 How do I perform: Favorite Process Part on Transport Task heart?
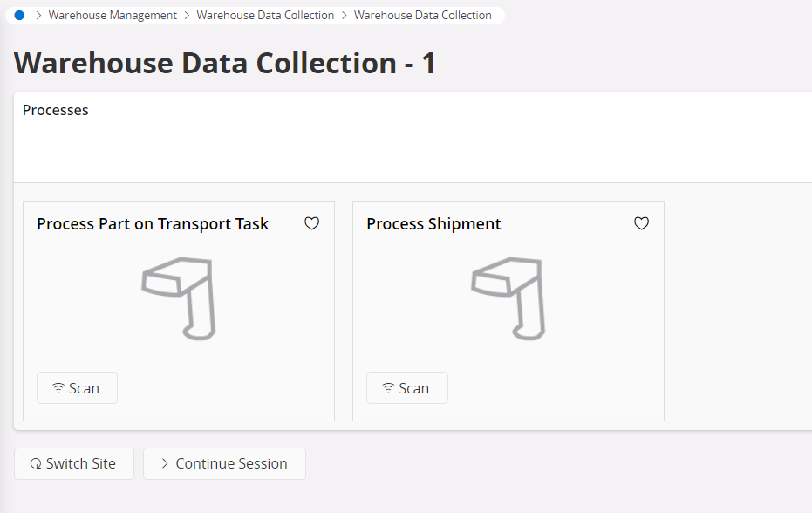311,223
